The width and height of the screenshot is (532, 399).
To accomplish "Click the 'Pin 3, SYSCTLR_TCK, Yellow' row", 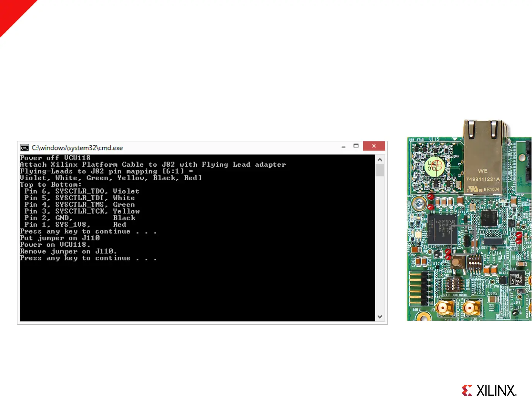I will pos(82,211).
